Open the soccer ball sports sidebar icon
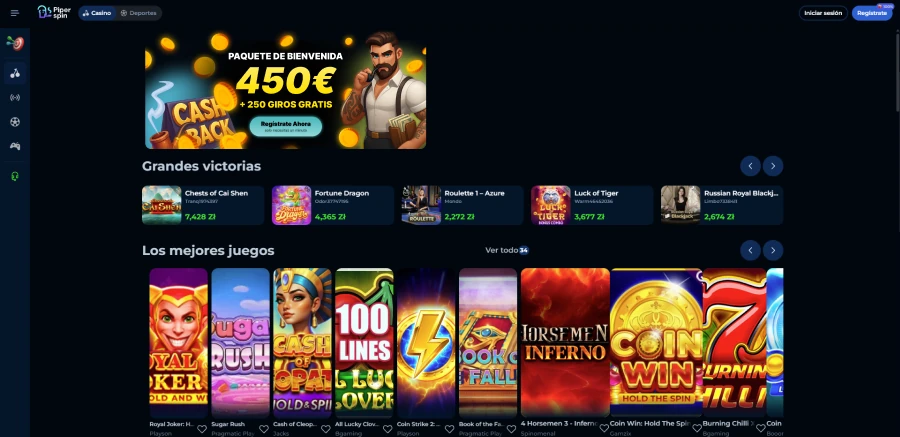This screenshot has height=437, width=900. click(x=15, y=122)
